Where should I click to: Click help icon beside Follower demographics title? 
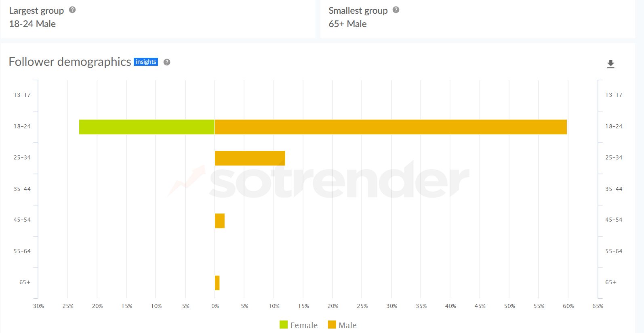(x=167, y=62)
